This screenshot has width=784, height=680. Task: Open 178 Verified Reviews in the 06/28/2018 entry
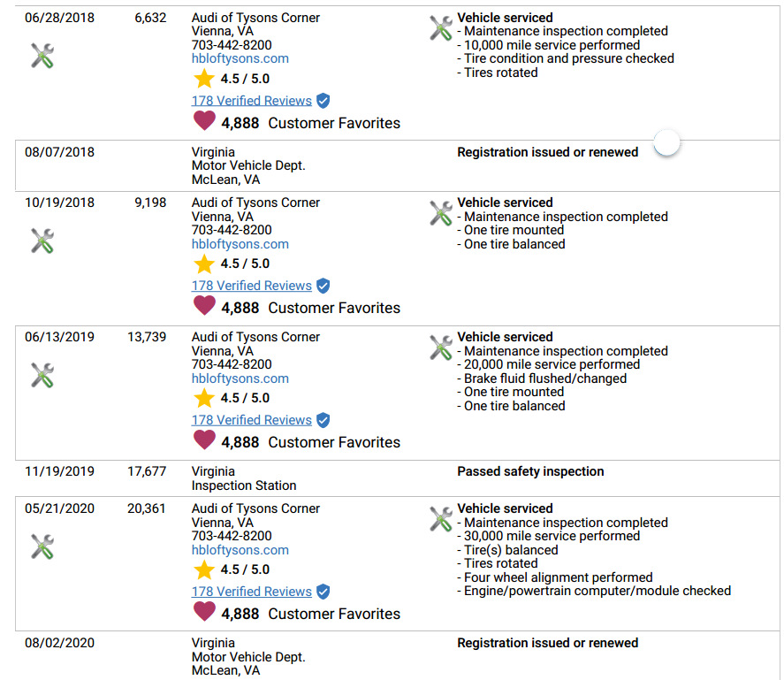click(252, 101)
